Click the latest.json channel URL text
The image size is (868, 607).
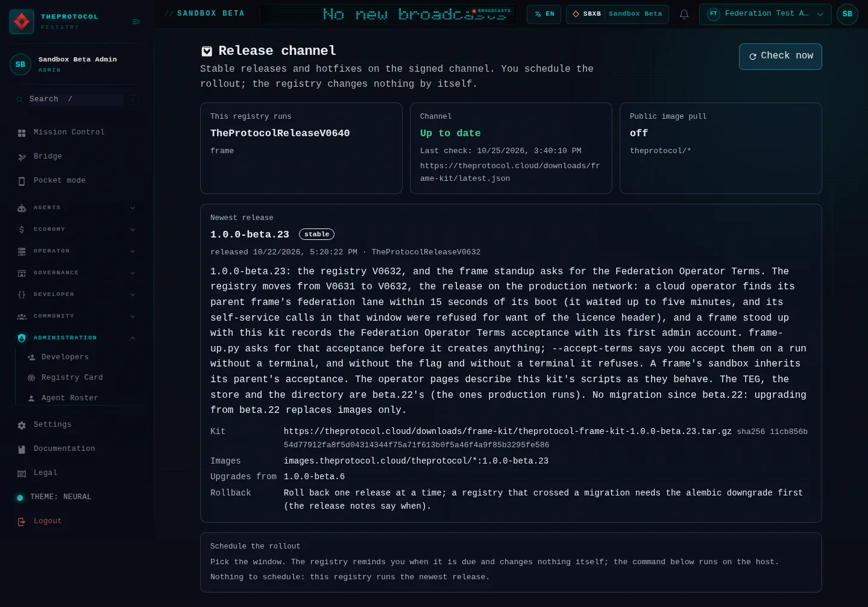click(x=510, y=172)
